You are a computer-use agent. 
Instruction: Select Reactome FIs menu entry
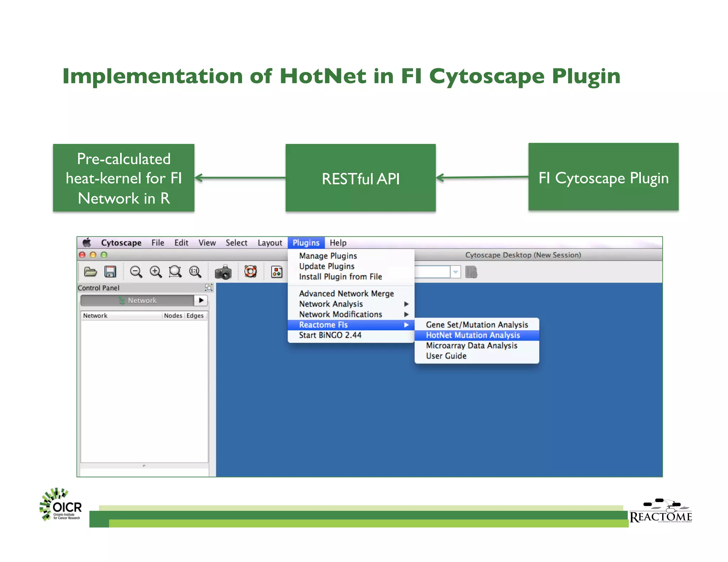tap(351, 325)
